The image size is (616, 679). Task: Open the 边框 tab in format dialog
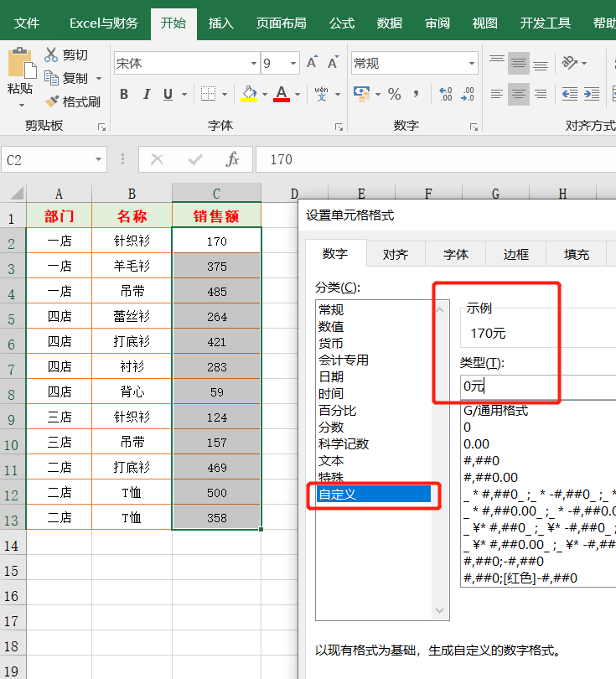516,254
